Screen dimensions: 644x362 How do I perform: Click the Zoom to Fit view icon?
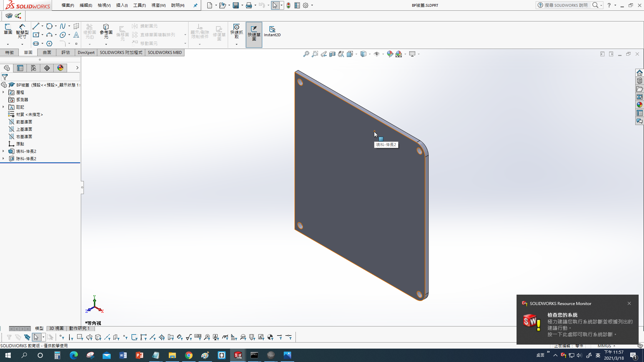click(306, 54)
